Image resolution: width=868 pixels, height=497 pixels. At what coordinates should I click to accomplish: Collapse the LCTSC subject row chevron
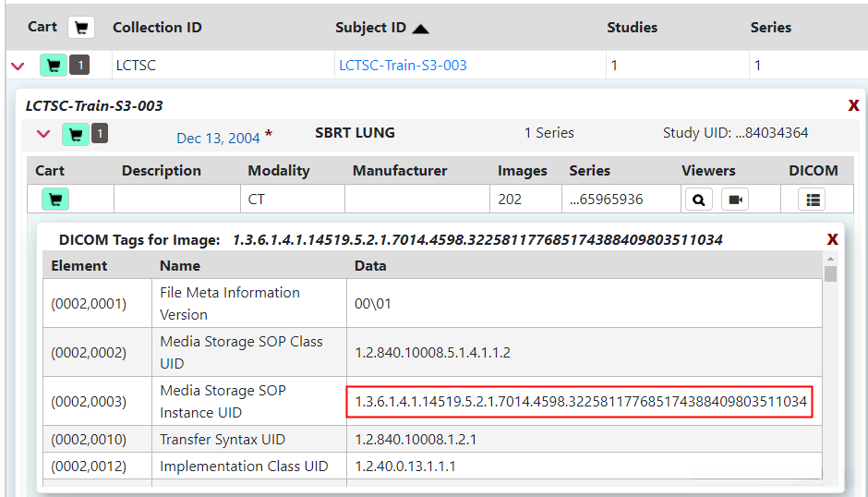(17, 66)
